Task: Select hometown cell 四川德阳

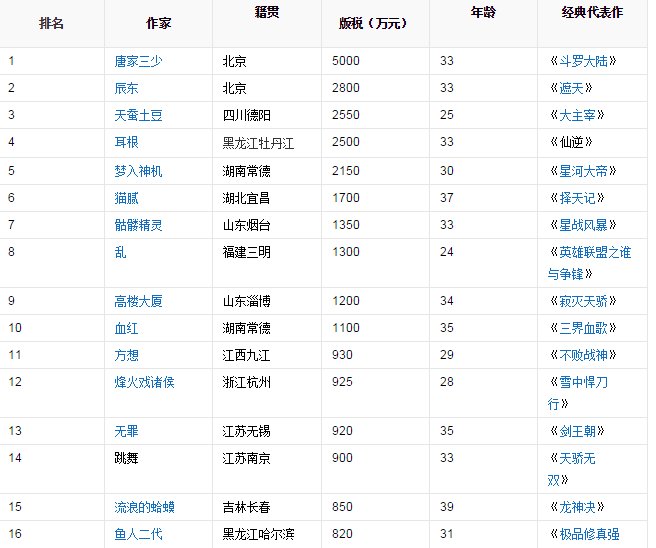Action: [x=247, y=115]
